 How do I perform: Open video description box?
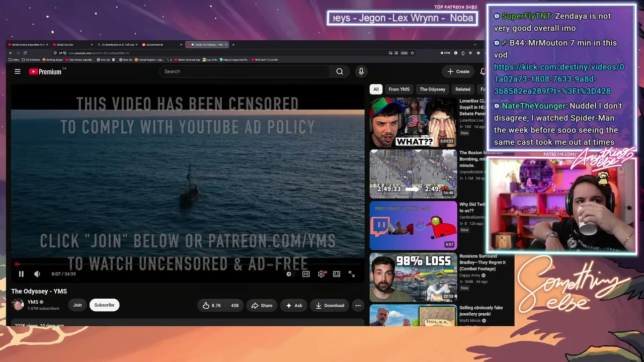click(x=187, y=322)
